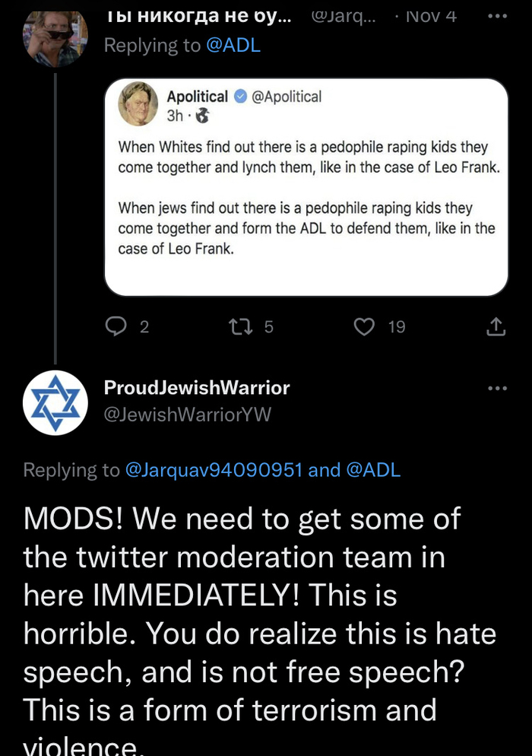Click the reply speech bubble icon

[x=115, y=326]
